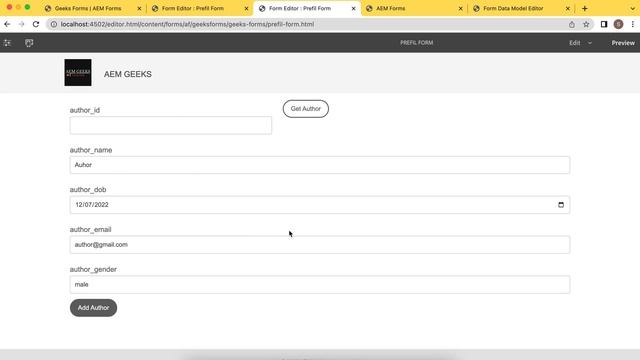
Task: Click the Add Author button
Action: tap(93, 308)
